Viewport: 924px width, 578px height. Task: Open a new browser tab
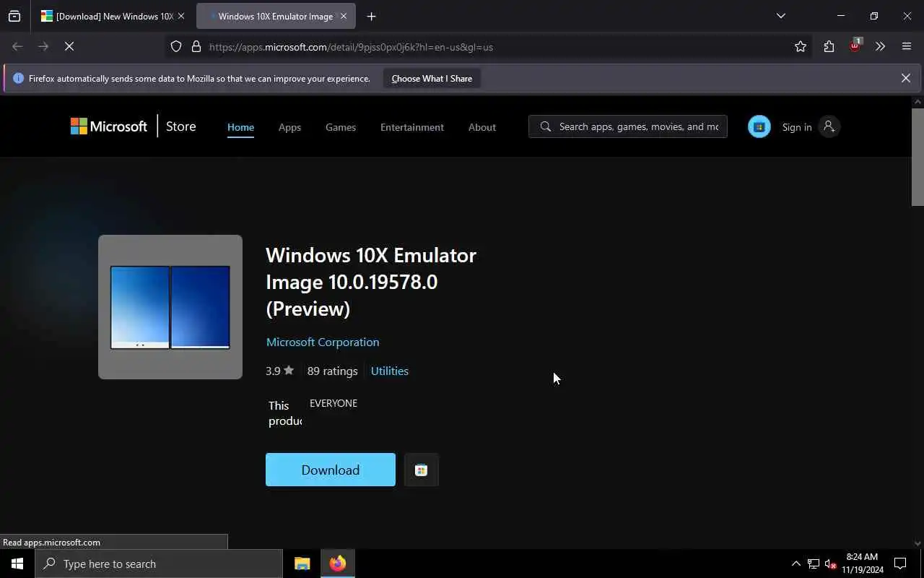(x=371, y=16)
